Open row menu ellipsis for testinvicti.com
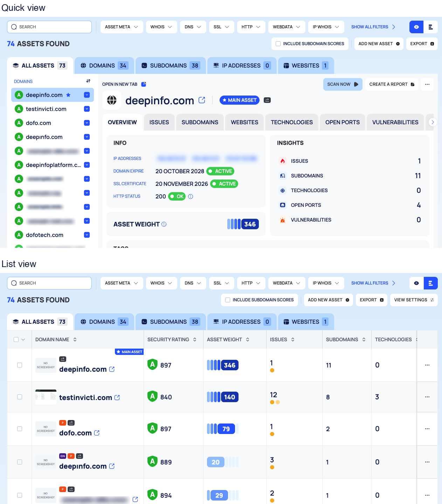The image size is (442, 504). pos(427,397)
